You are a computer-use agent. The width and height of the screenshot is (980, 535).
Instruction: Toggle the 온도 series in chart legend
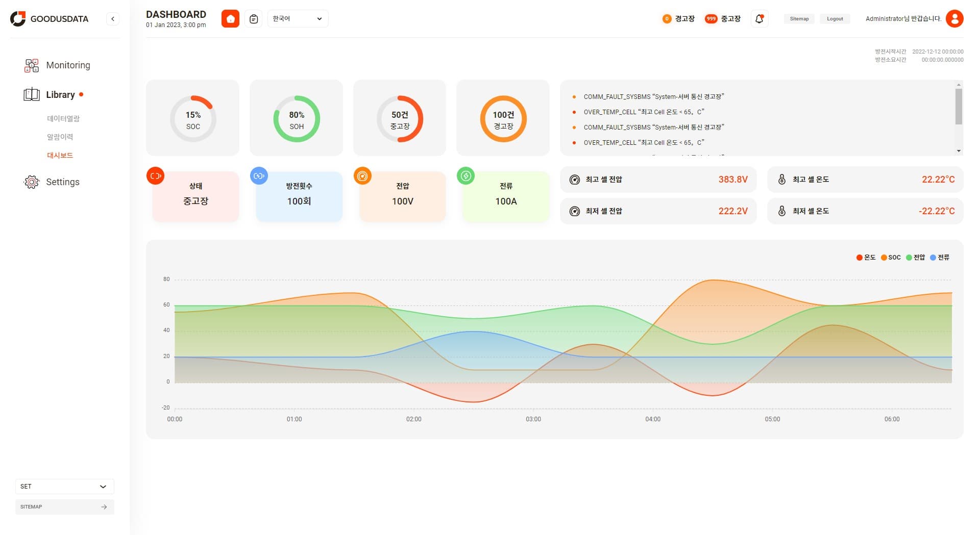(x=866, y=258)
